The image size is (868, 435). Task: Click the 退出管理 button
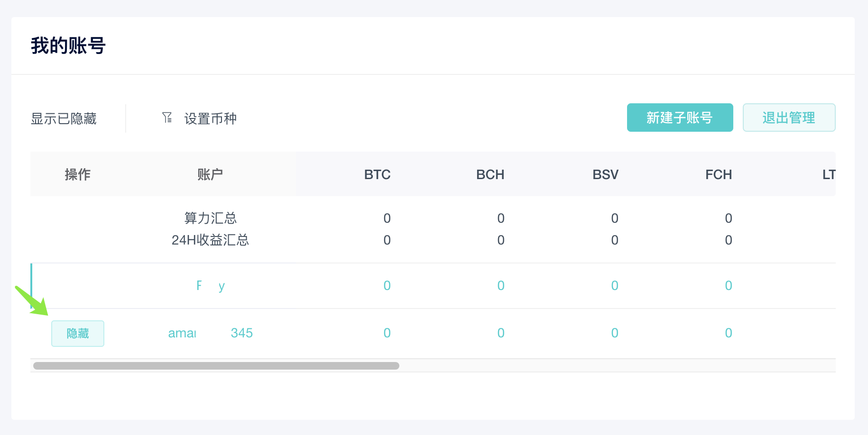(789, 118)
